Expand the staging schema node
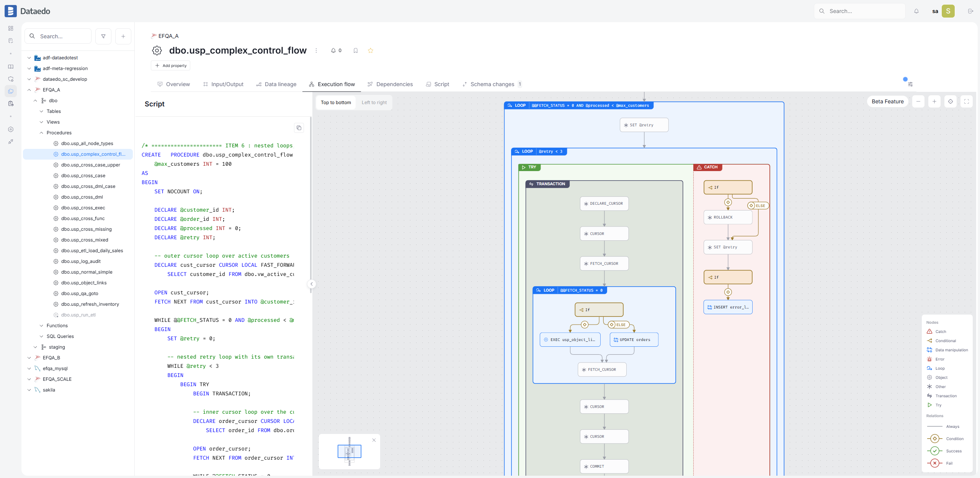Viewport: 980px width, 478px height. (35, 347)
